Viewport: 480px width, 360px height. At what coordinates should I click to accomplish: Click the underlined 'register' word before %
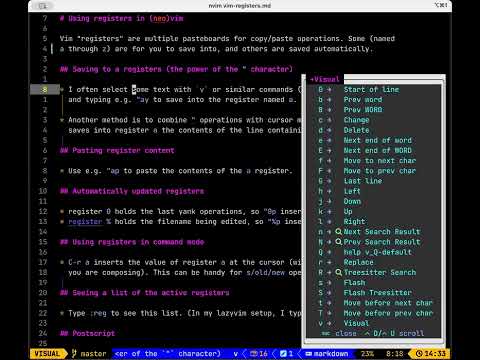click(x=85, y=221)
